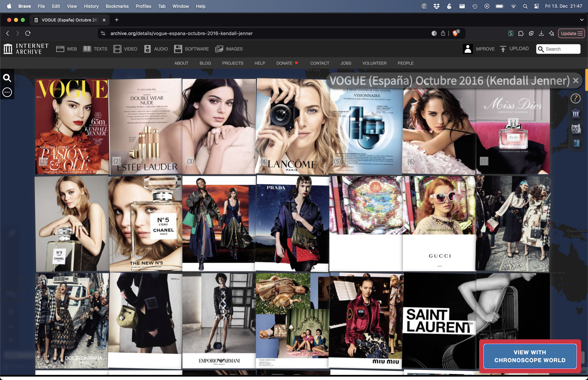588x380 pixels.
Task: Click the user avatar icon next to MPROVE
Action: pyautogui.click(x=468, y=49)
